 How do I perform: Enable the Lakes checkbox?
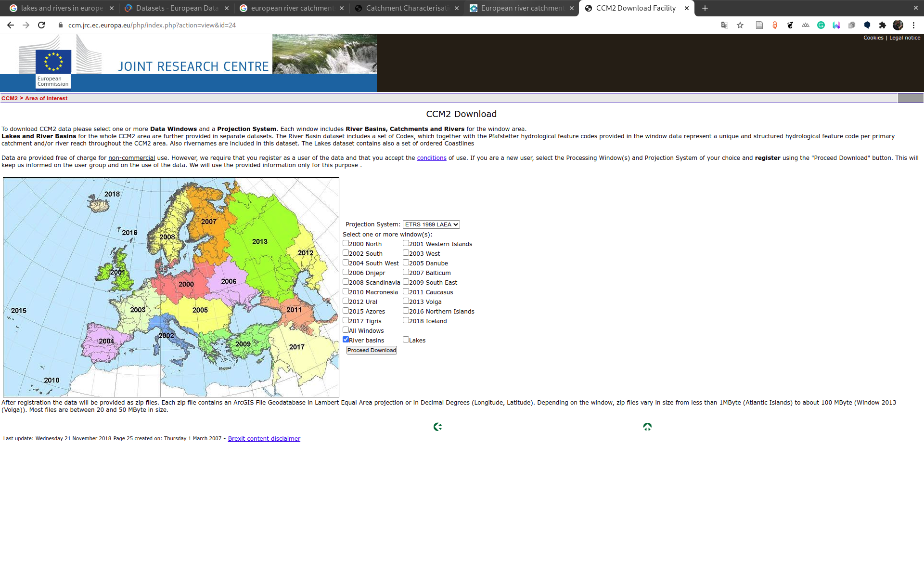coord(406,340)
